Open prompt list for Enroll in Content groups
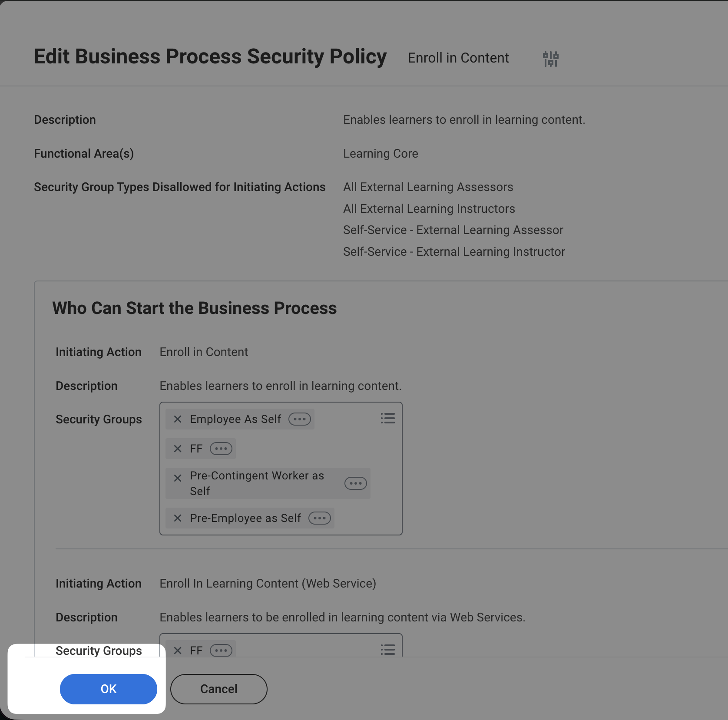The width and height of the screenshot is (728, 720). click(x=387, y=418)
